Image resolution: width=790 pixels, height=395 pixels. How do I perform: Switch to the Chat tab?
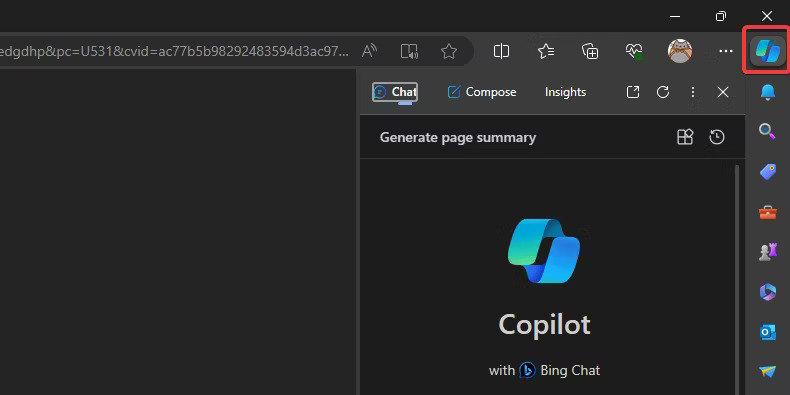click(x=395, y=92)
